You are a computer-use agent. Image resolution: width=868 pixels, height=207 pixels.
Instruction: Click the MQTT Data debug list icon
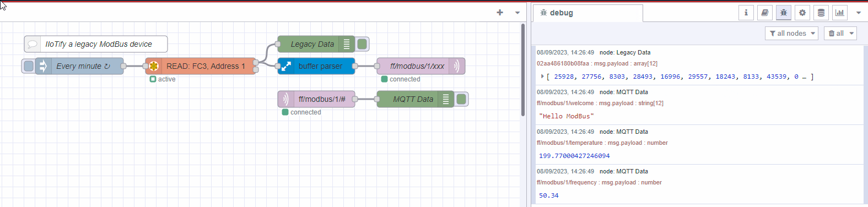446,99
